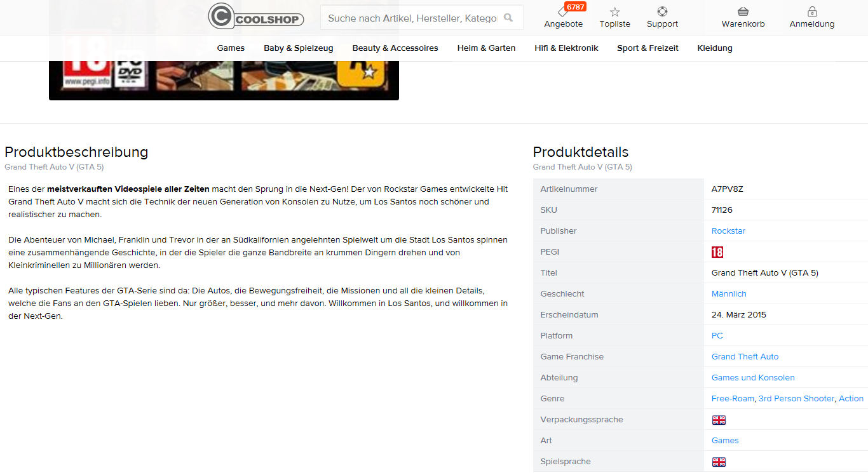Viewport: 868px width, 475px height.
Task: Follow the Free-Roam genre link
Action: point(733,399)
